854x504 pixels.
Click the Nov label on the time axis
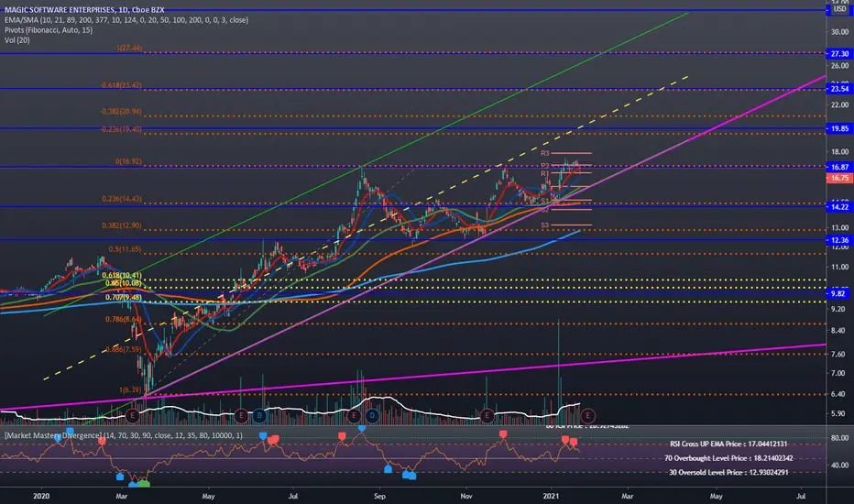(466, 497)
